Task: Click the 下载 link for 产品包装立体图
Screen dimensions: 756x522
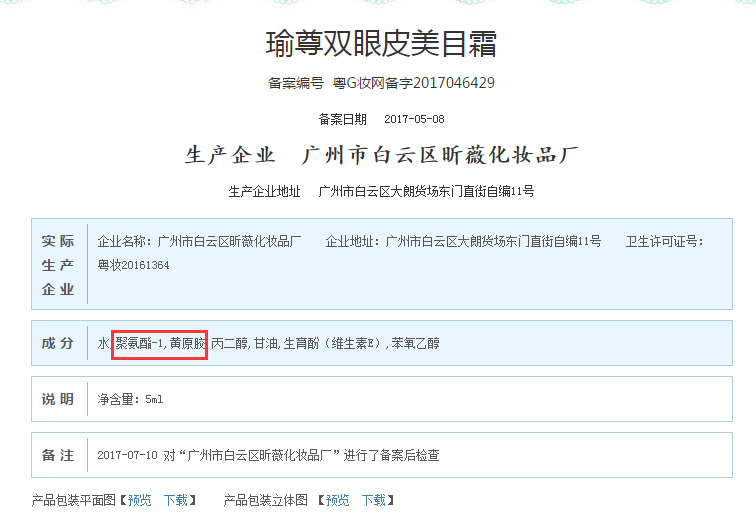Action: pos(374,500)
